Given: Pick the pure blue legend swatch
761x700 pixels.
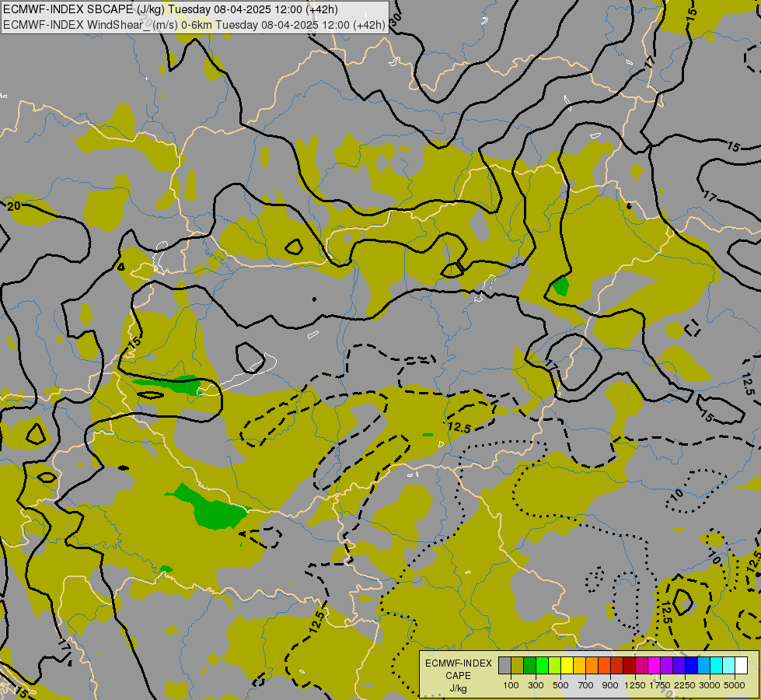Looking at the screenshot, I should pyautogui.click(x=692, y=665).
